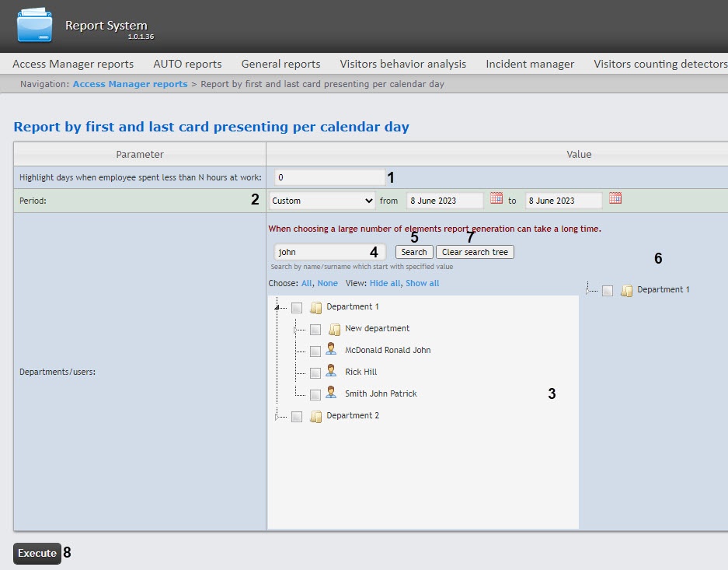Click the Report System folder logo

point(35,26)
